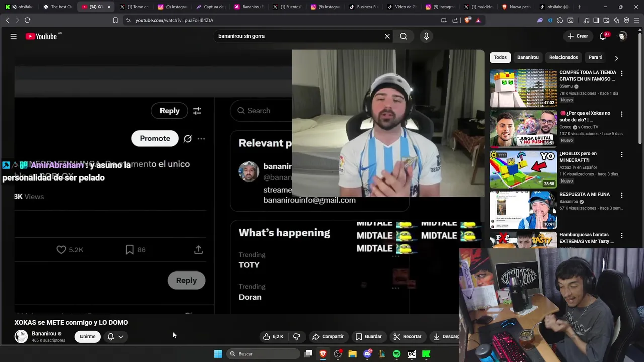Image resolution: width=644 pixels, height=362 pixels.
Task: Open options for Xokas no sube de elo video
Action: click(622, 114)
